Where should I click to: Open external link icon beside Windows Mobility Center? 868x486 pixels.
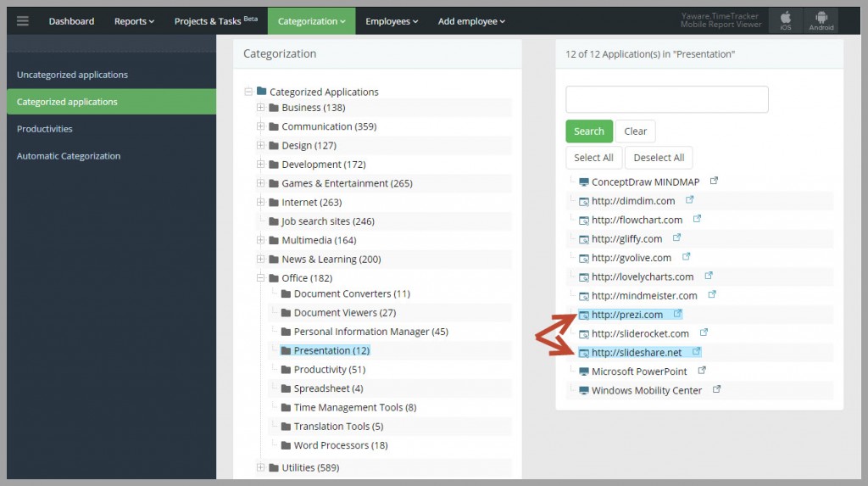(x=716, y=389)
